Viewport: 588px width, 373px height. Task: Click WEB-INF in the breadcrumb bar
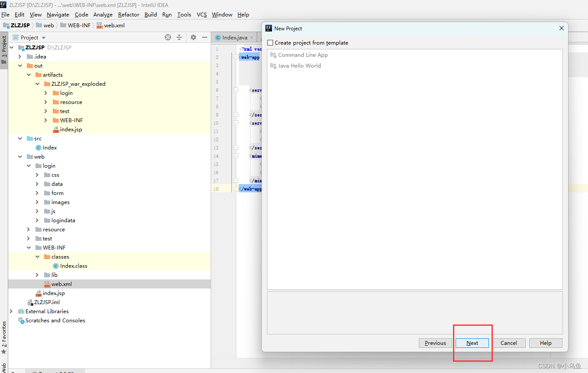pos(79,26)
